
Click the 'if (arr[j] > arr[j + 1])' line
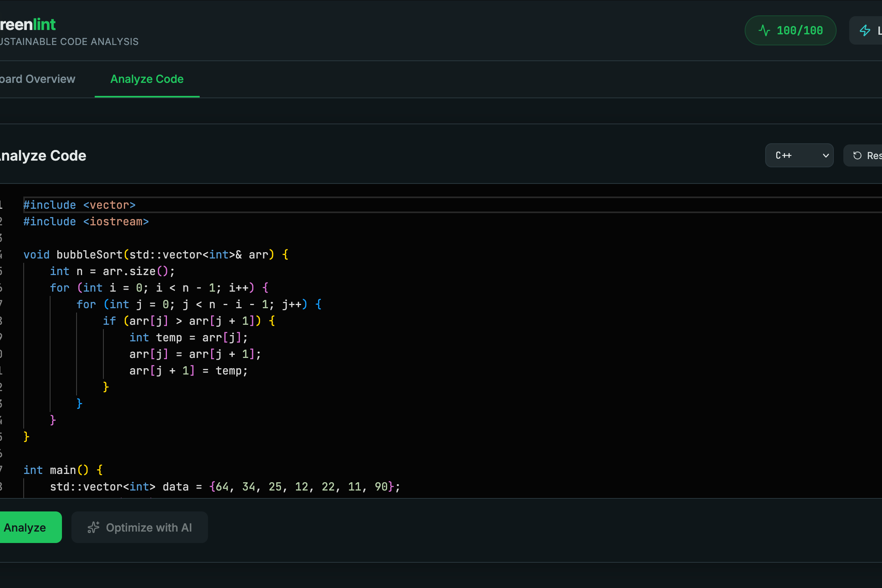coord(189,321)
